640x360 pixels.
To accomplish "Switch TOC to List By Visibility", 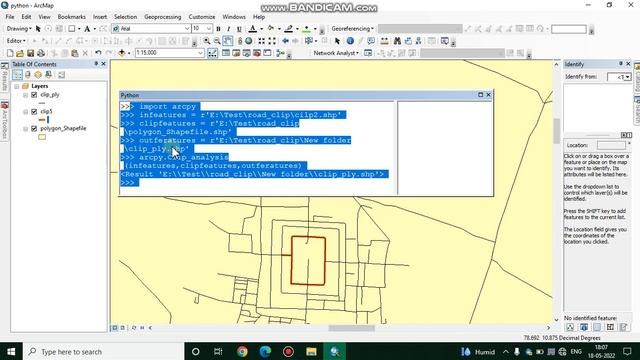I will [38, 75].
